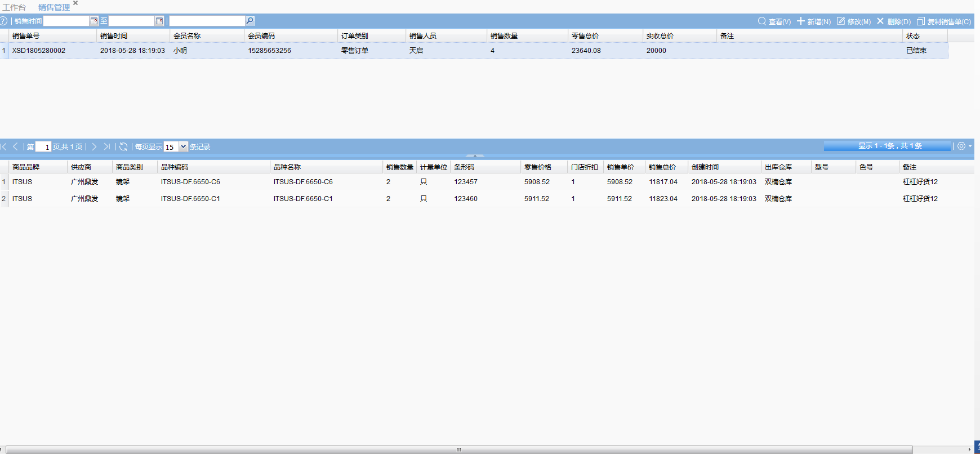Click received total 20000
This screenshot has width=980, height=454.
pos(656,51)
